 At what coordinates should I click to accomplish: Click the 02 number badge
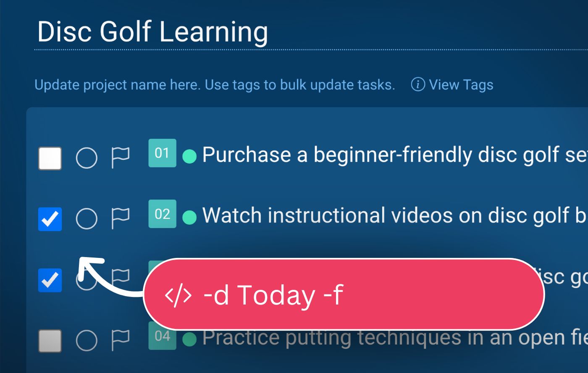(x=162, y=214)
